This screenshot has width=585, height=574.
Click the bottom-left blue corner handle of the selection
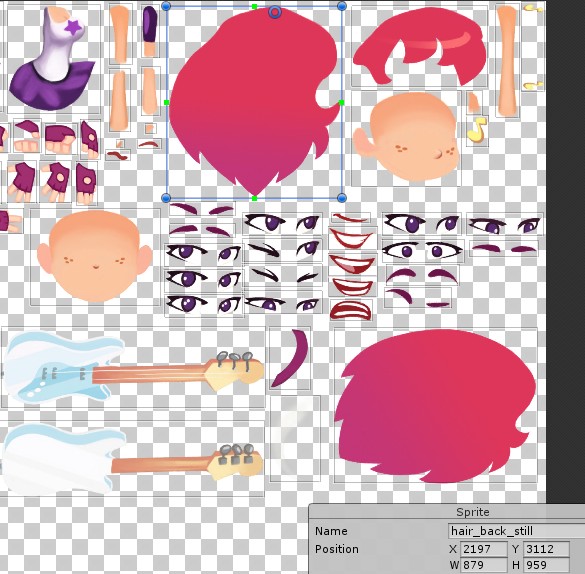[x=166, y=198]
